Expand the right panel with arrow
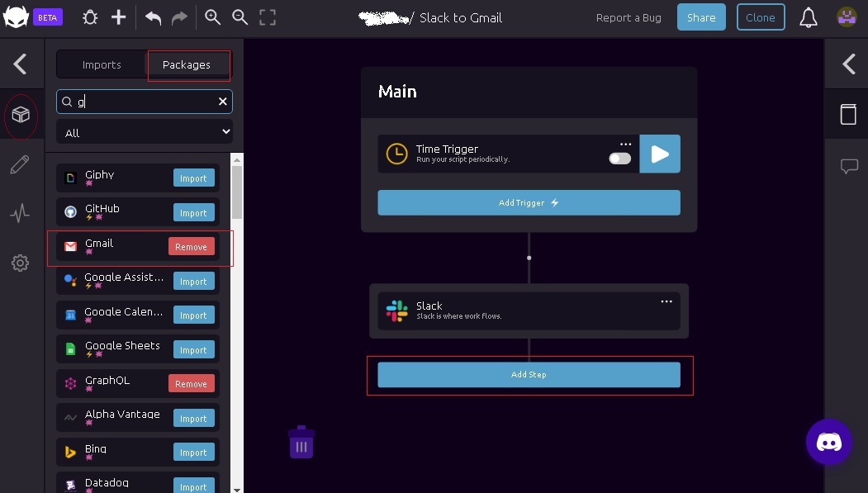The height and width of the screenshot is (493, 868). (x=849, y=64)
